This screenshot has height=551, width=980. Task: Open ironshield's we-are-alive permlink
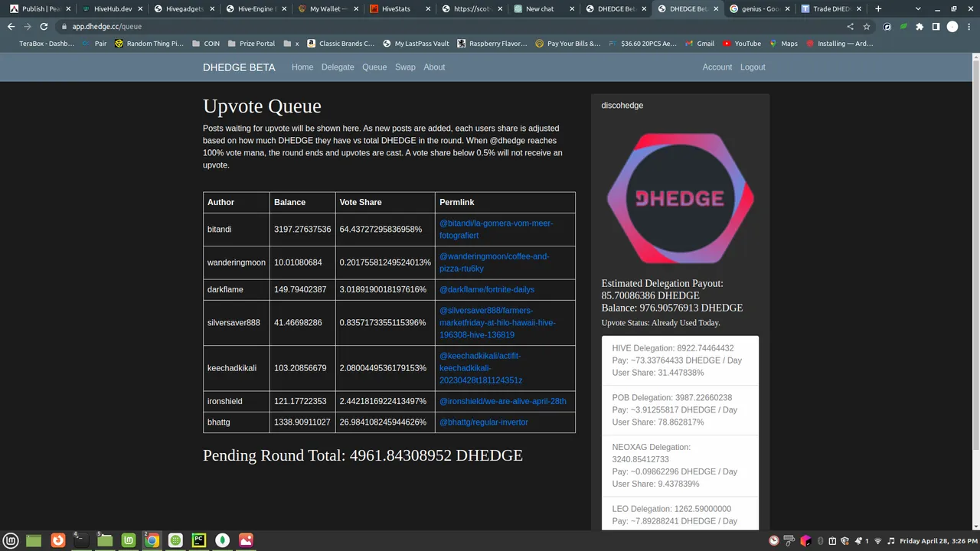point(503,401)
